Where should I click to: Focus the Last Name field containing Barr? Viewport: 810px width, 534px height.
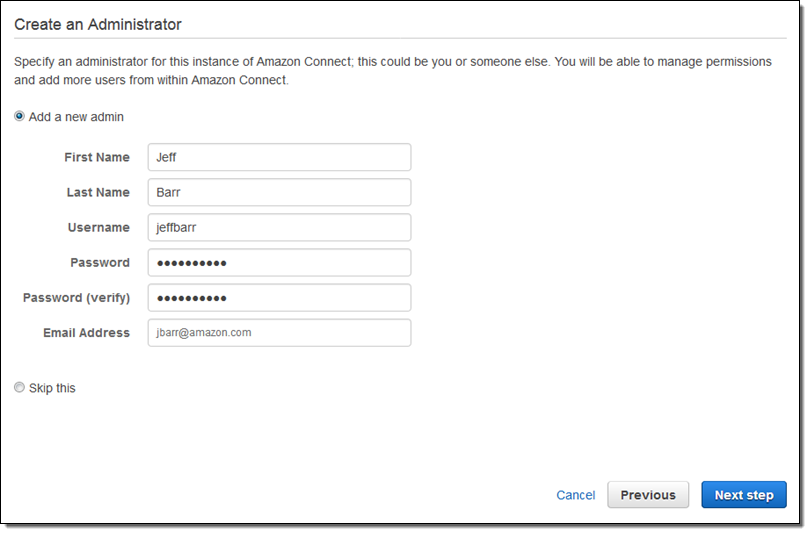point(279,192)
